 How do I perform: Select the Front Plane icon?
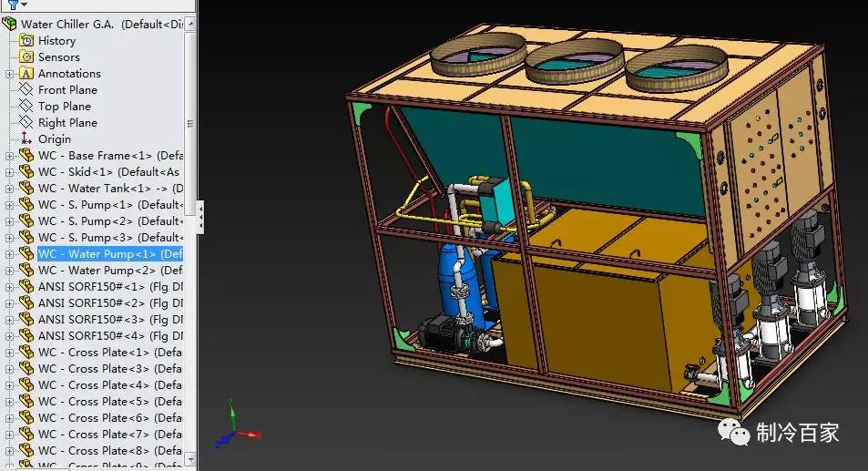26,90
